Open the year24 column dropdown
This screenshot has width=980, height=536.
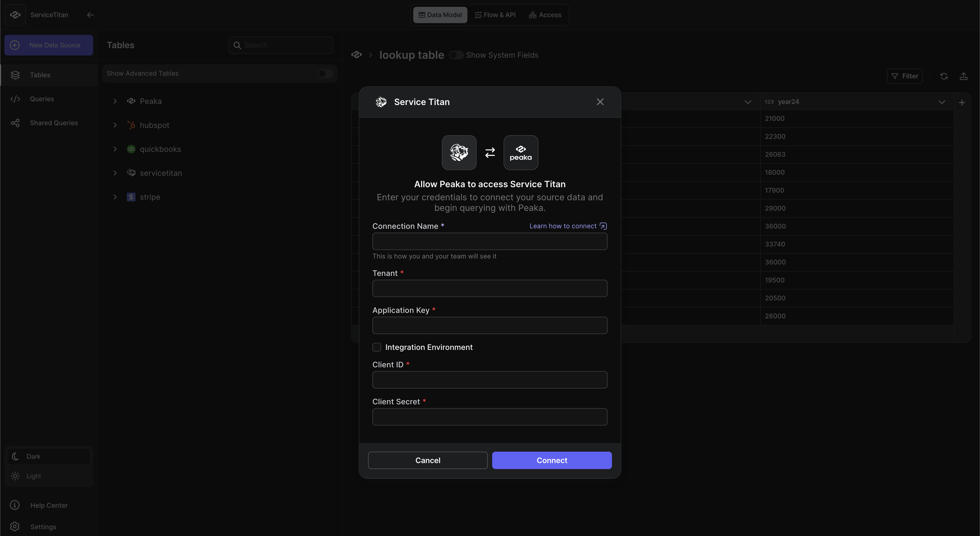point(942,102)
